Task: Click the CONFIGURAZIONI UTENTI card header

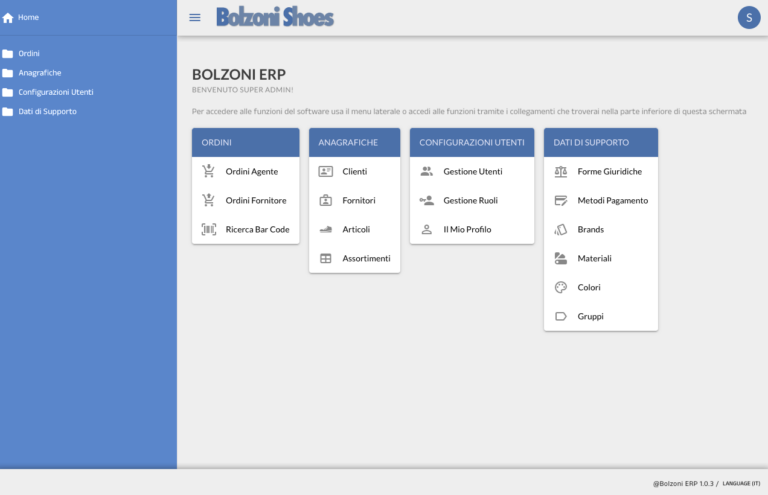Action: point(472,142)
